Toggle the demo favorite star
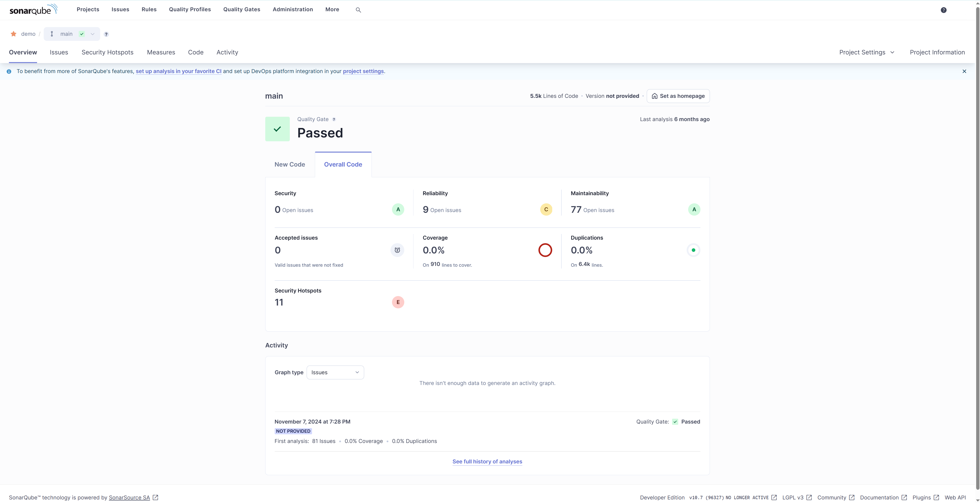The width and height of the screenshot is (980, 503). (13, 34)
